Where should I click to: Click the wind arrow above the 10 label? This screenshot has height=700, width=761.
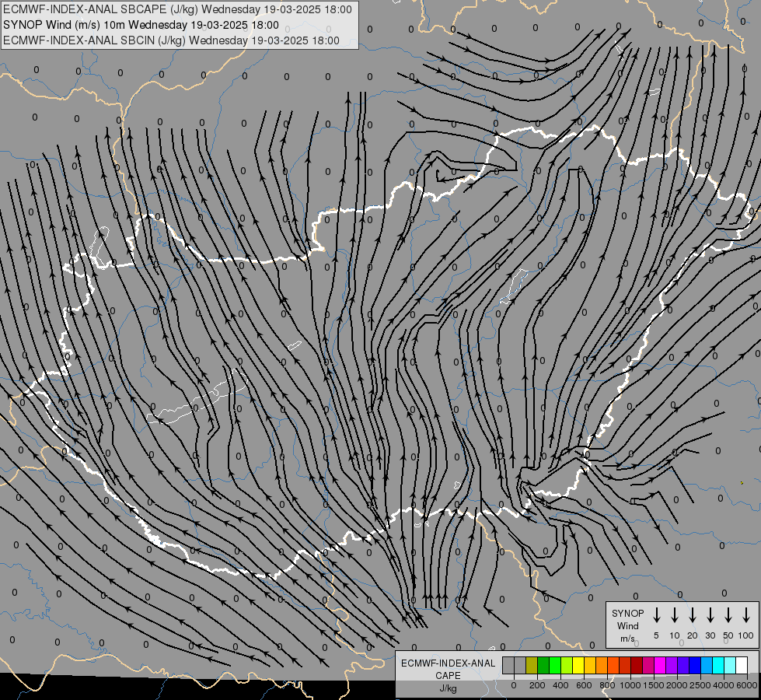point(675,614)
